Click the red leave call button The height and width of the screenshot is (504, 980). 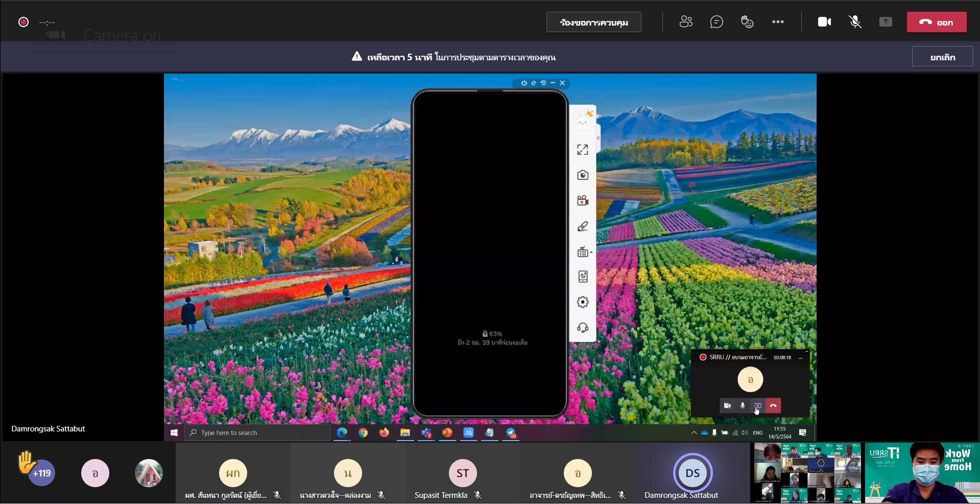point(936,22)
